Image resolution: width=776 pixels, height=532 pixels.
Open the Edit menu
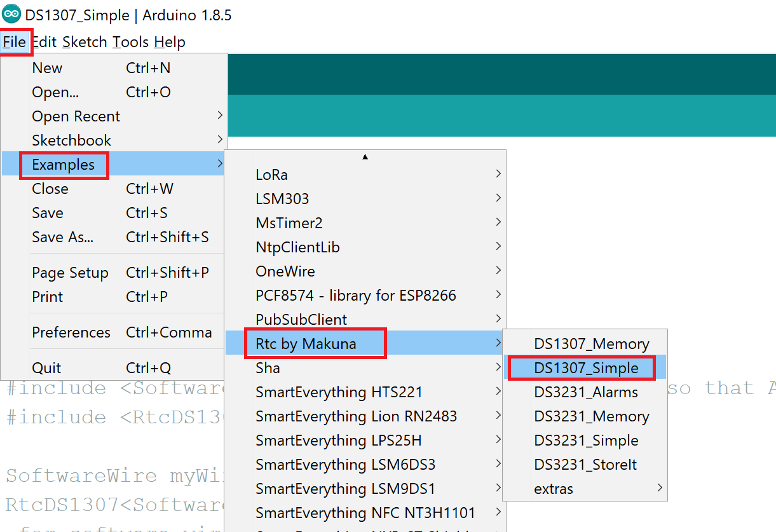point(44,43)
